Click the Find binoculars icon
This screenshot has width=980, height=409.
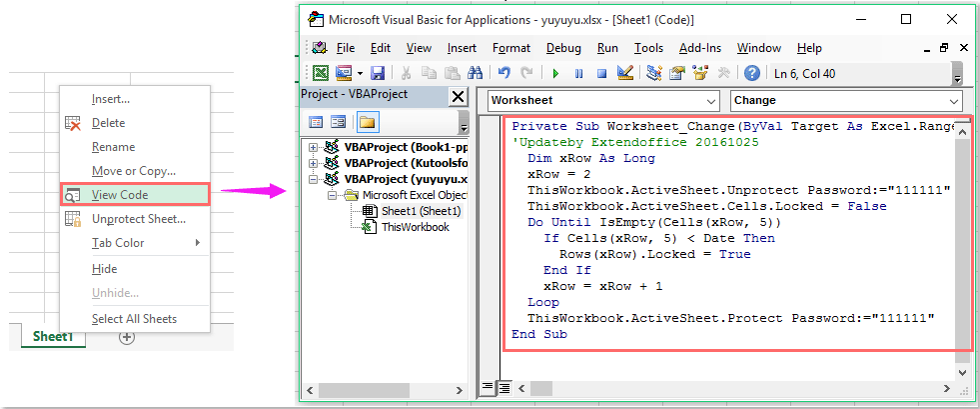point(476,73)
